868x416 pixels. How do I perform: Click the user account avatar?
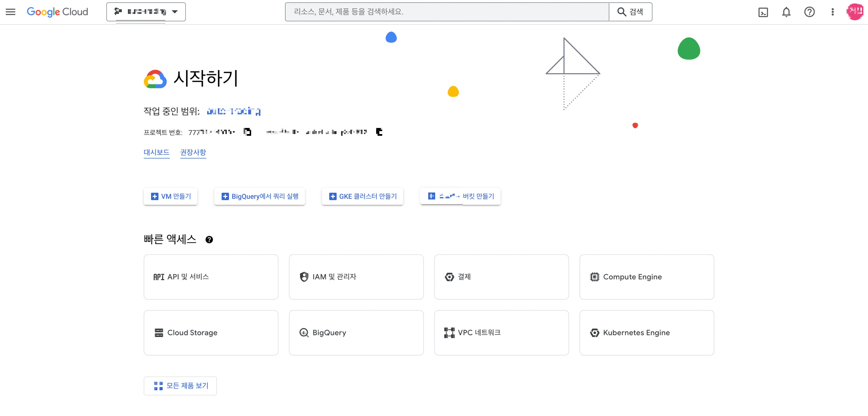pyautogui.click(x=854, y=12)
